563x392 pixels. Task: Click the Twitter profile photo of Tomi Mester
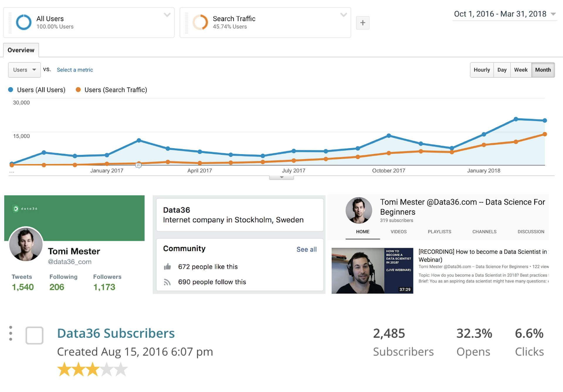point(26,244)
